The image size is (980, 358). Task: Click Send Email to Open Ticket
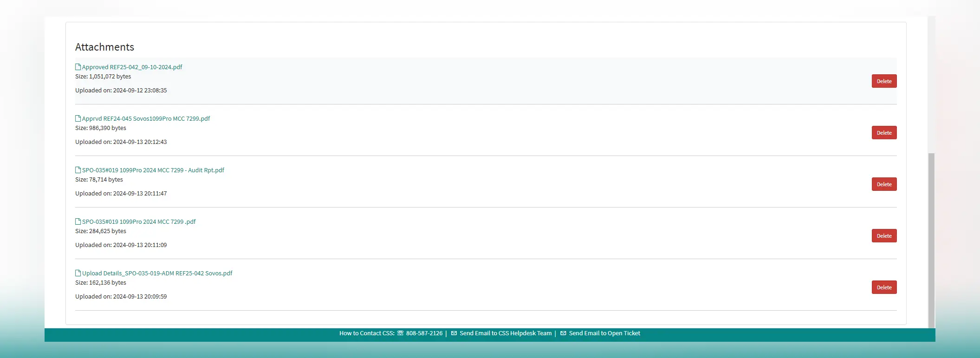tap(604, 333)
